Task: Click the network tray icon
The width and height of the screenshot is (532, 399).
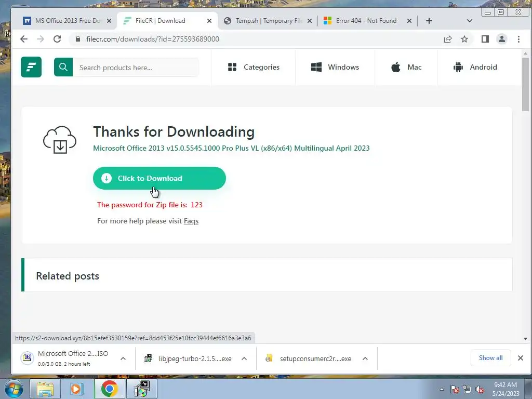Action: pos(467,390)
